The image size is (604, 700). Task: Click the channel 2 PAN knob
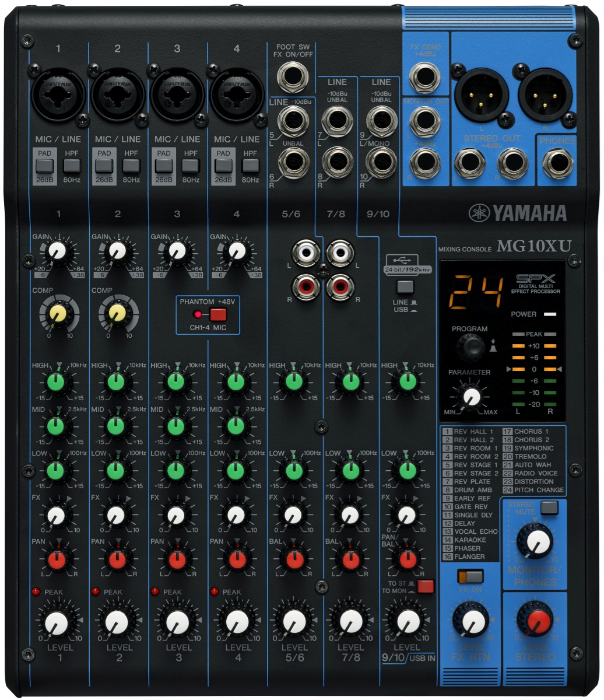[x=117, y=561]
